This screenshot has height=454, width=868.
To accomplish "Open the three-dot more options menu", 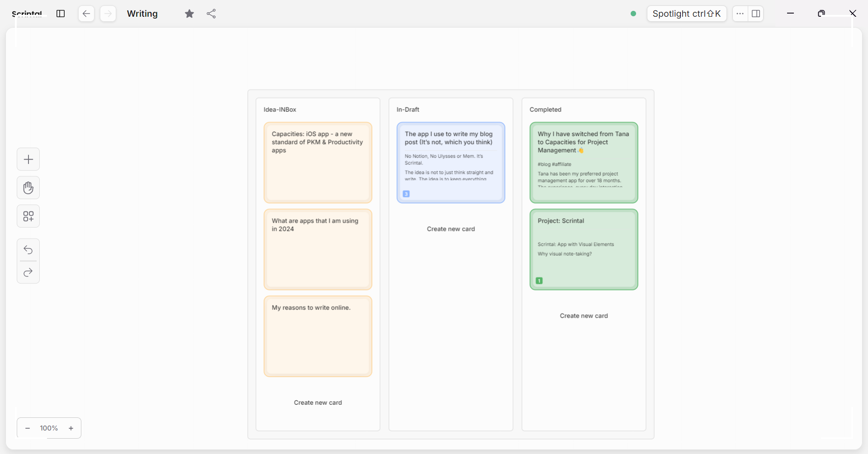I will click(x=740, y=14).
